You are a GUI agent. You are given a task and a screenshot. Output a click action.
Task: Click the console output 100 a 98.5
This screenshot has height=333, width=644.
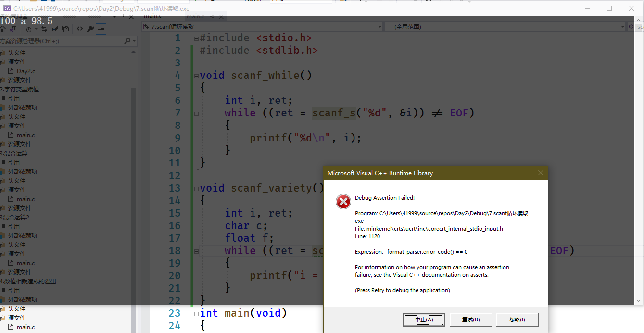click(26, 21)
